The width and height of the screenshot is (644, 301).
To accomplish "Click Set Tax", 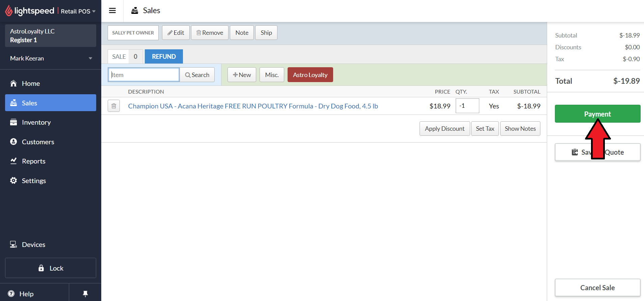I will pos(485,129).
